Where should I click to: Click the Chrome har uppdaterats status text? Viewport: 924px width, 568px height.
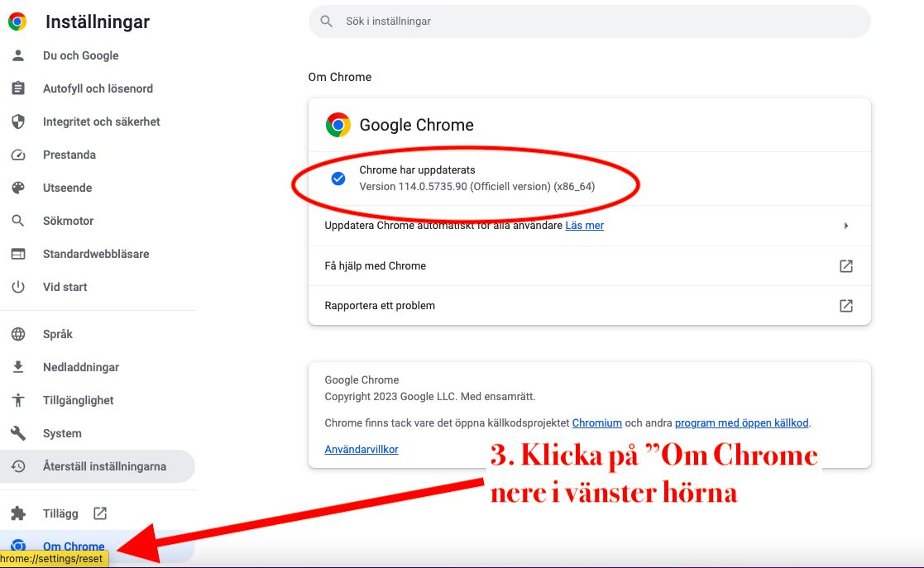coord(417,169)
